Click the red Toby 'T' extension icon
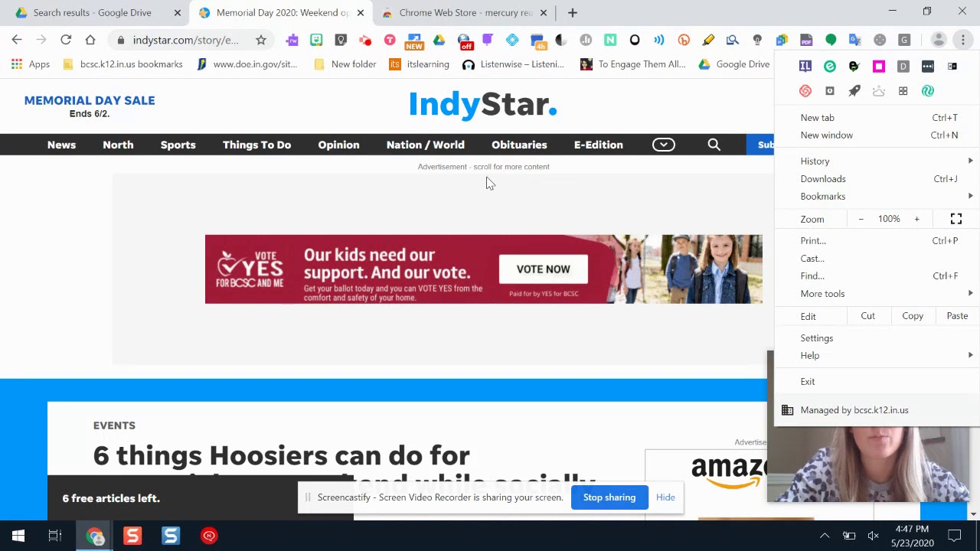The image size is (980, 551). tap(390, 40)
